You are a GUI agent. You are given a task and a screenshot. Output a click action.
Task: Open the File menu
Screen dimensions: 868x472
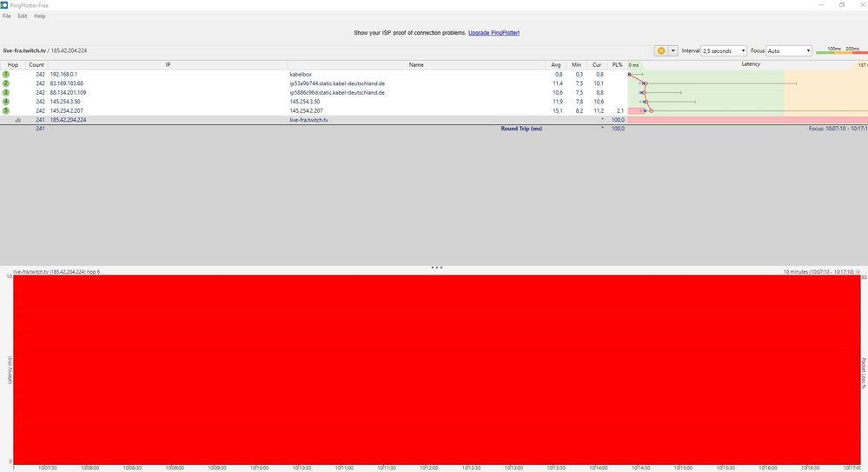7,16
